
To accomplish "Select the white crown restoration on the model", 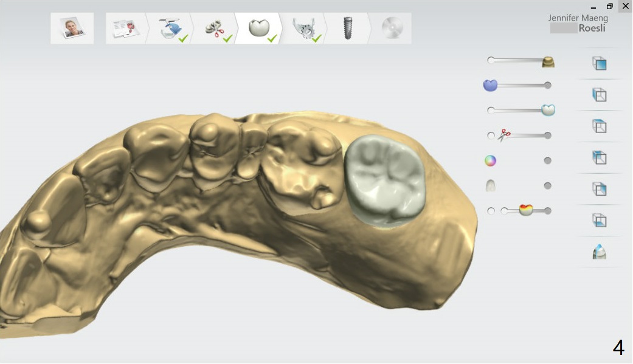I will pos(384,180).
